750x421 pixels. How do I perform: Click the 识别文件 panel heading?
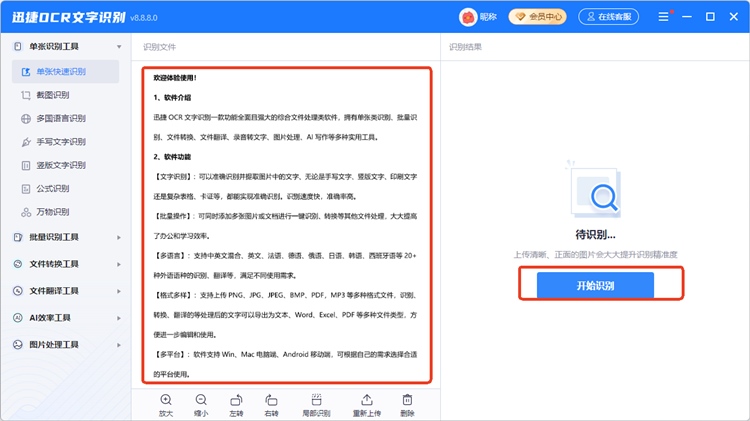coord(159,47)
